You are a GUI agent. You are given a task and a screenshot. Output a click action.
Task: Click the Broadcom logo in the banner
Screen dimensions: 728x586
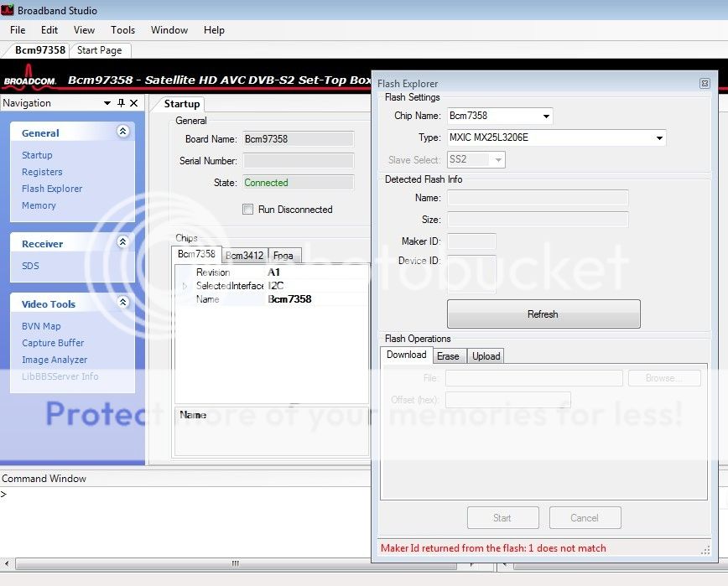coord(30,77)
